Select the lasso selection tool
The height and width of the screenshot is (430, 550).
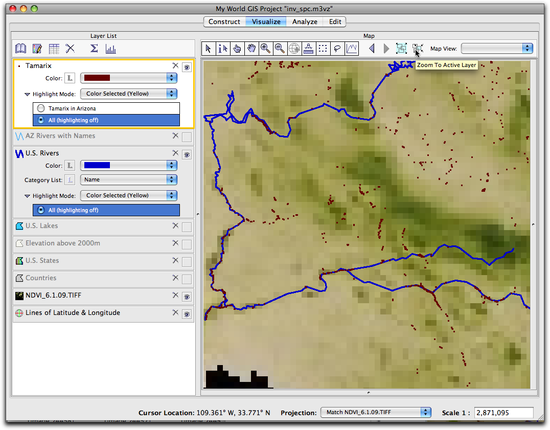click(337, 48)
